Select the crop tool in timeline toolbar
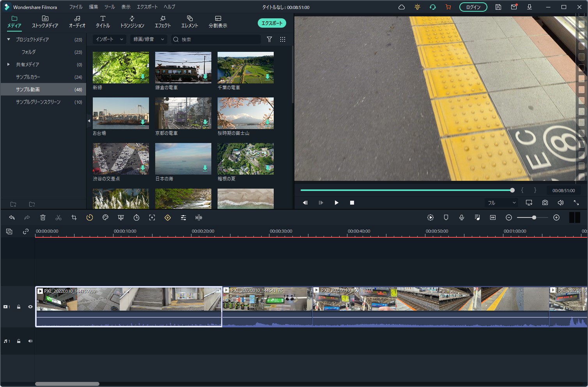 (x=74, y=218)
